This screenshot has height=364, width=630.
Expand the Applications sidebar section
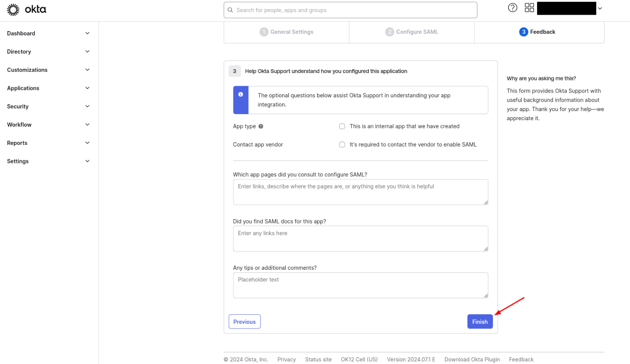tap(87, 88)
